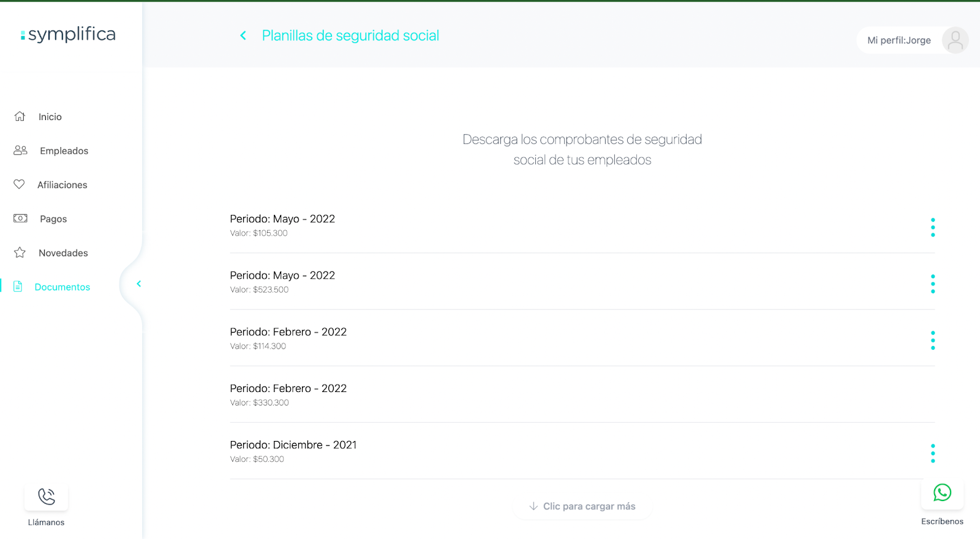Open WhatsApp Escríbenos chat icon

pos(942,492)
